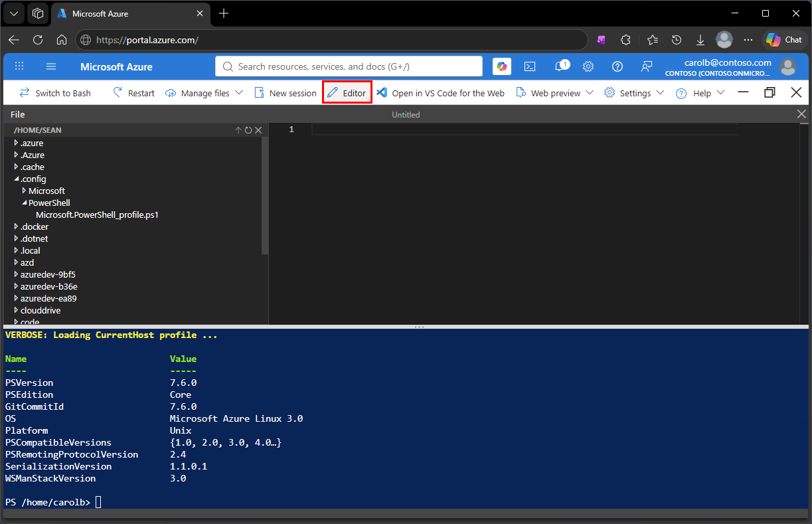This screenshot has width=812, height=524.
Task: Expand the .azure folder
Action: pos(17,143)
